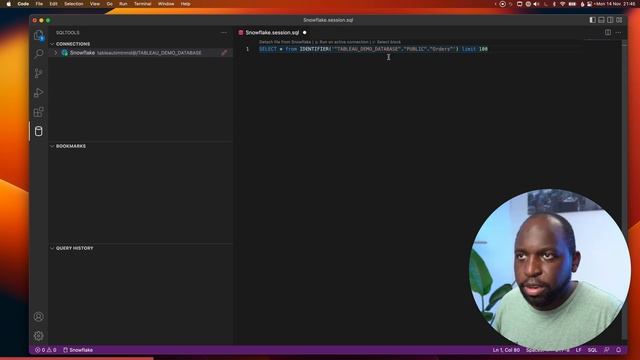The height and width of the screenshot is (360, 640).
Task: Open the Source Control view
Action: pyautogui.click(x=39, y=73)
